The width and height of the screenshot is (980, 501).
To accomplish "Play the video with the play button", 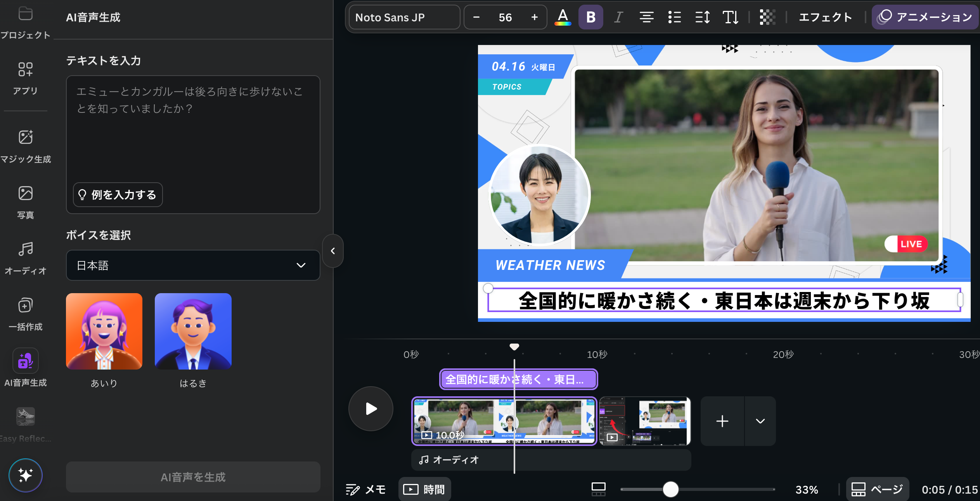I will coord(371,409).
